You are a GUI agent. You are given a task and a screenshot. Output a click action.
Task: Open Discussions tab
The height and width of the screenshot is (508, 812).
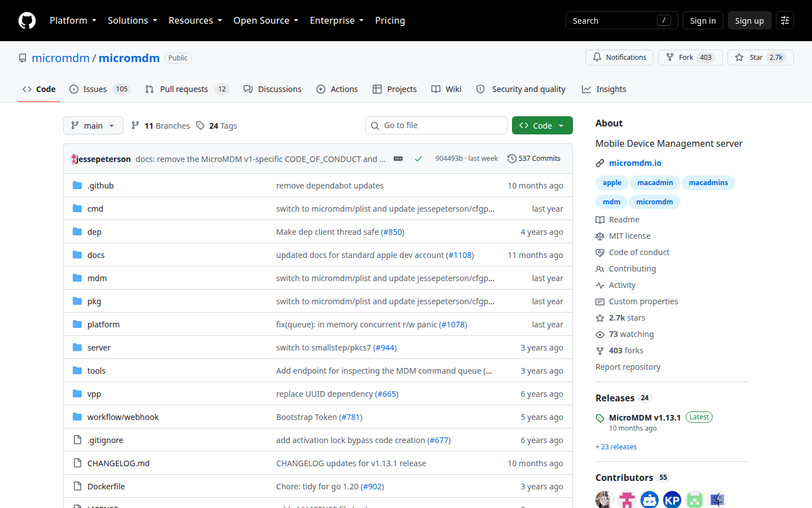pos(272,89)
